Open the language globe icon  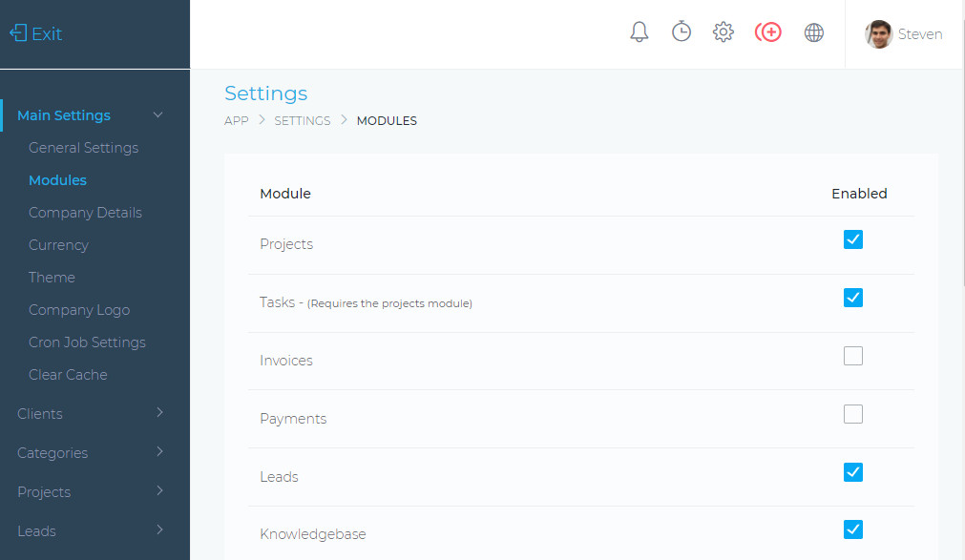(813, 32)
